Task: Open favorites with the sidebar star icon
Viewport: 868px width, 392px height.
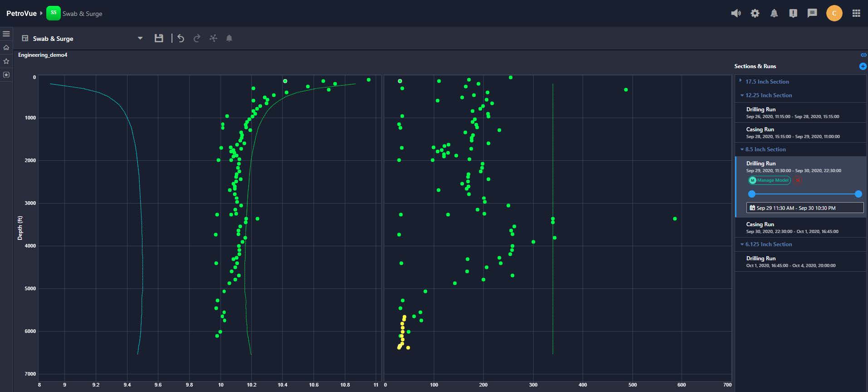Action: [x=6, y=61]
